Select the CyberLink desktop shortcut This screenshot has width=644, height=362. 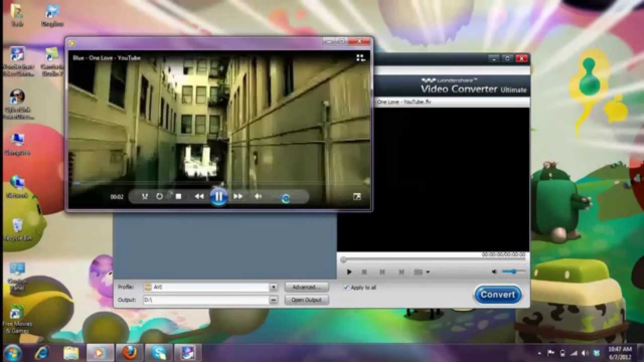18,105
